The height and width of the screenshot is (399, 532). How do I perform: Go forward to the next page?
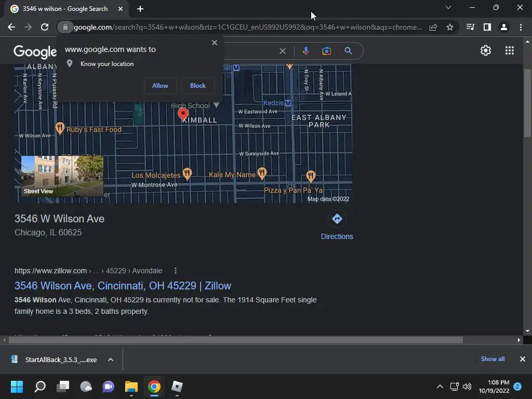tap(28, 27)
